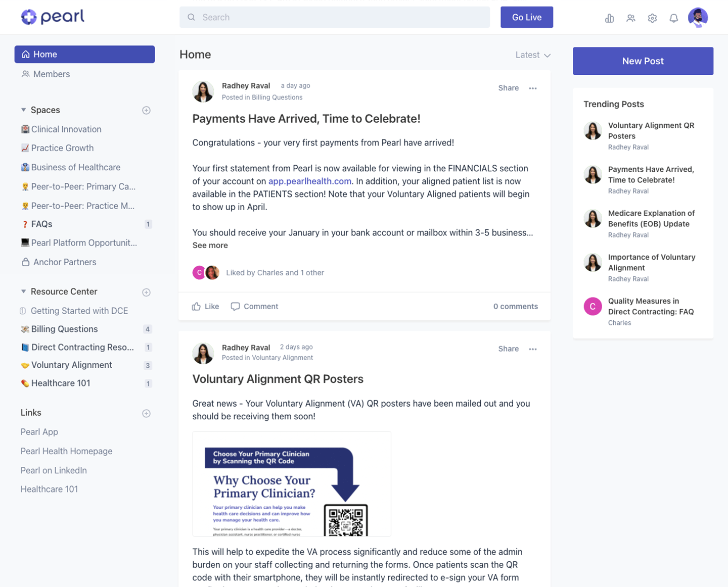Navigate to Members in the sidebar
Viewport: 728px width, 587px height.
click(51, 74)
